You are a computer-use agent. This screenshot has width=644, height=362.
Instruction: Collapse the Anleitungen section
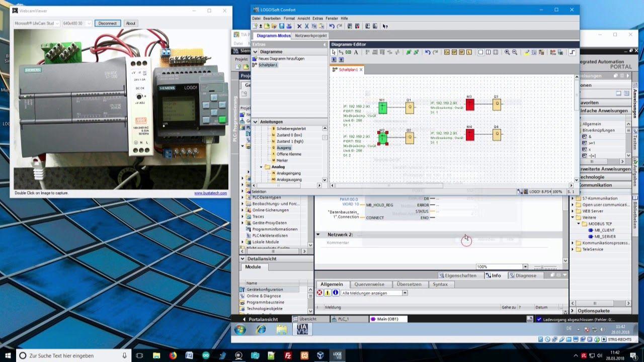(x=256, y=122)
